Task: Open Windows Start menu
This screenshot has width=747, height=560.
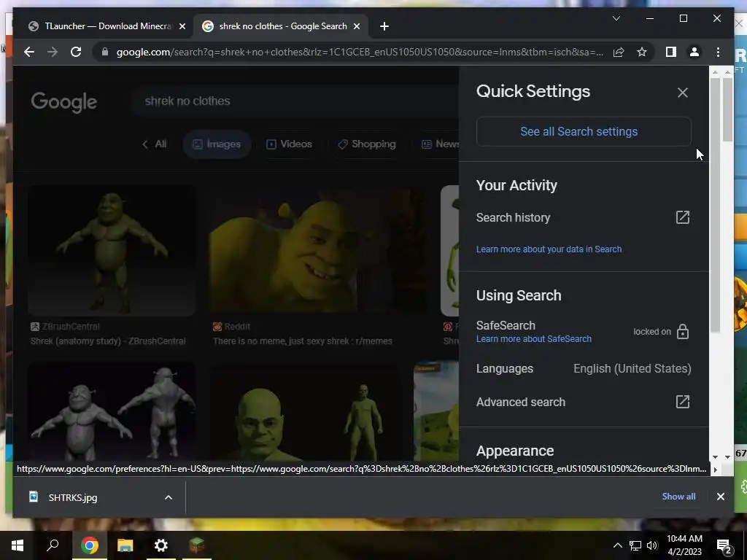Action: (x=18, y=545)
